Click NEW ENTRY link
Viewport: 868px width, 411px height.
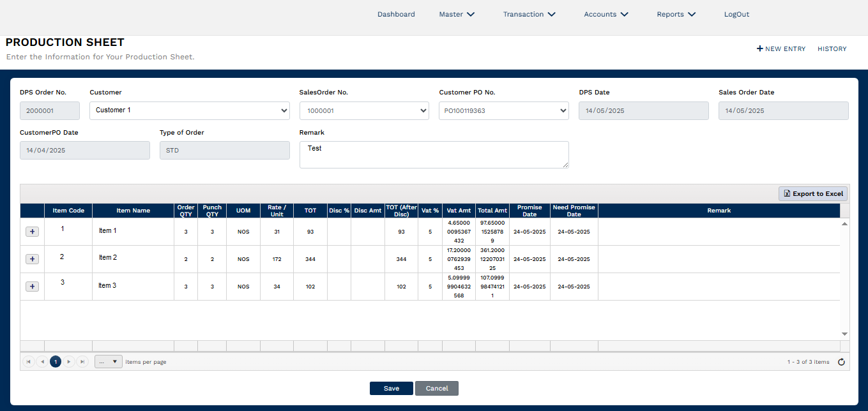click(781, 49)
